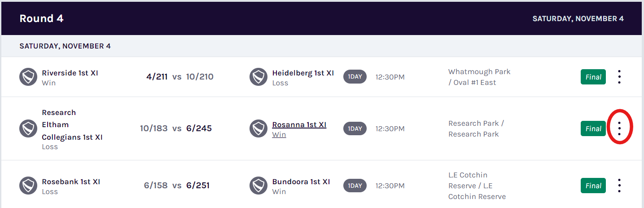Click 1DAY tag on Heidelberg row

(x=355, y=77)
